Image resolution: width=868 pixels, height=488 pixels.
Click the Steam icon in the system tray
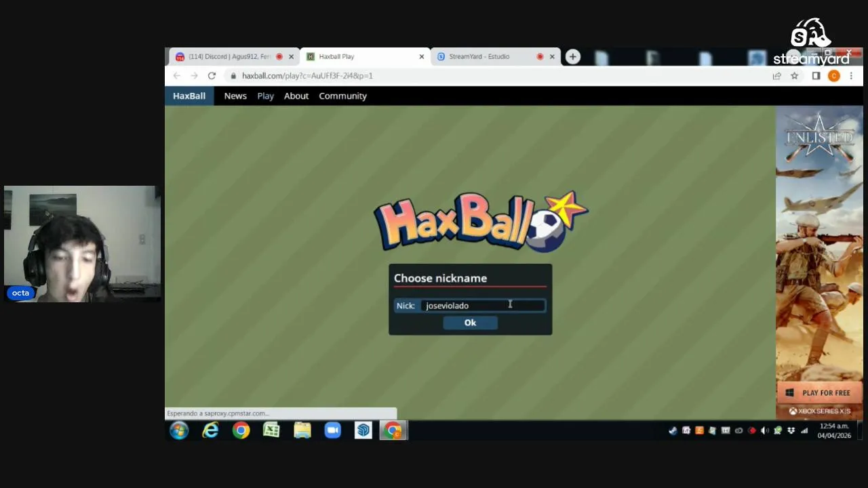673,430
